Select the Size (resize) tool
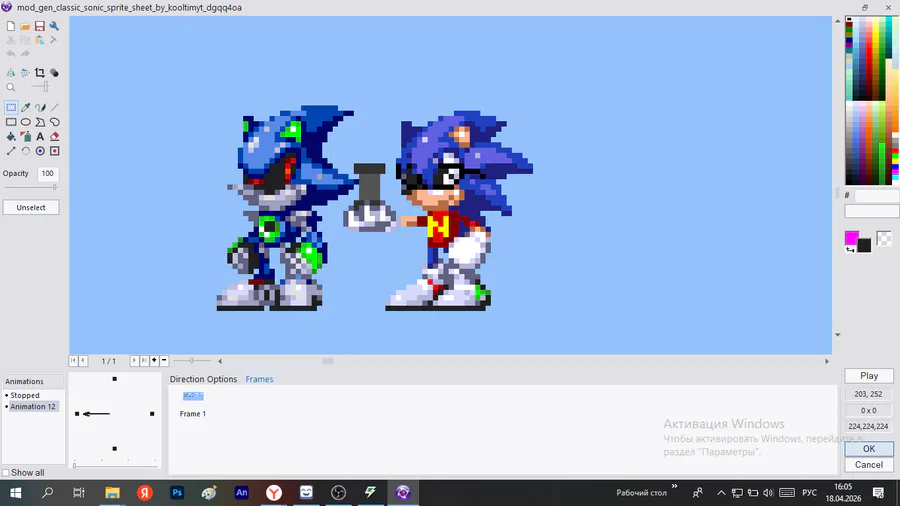The height and width of the screenshot is (506, 900). [x=11, y=151]
